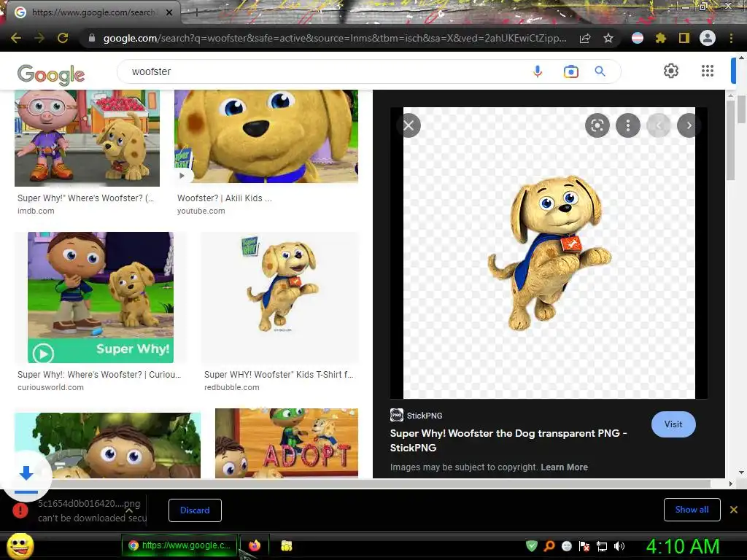
Task: Open the Akili Kids YouTube thumbnail
Action: 266,136
